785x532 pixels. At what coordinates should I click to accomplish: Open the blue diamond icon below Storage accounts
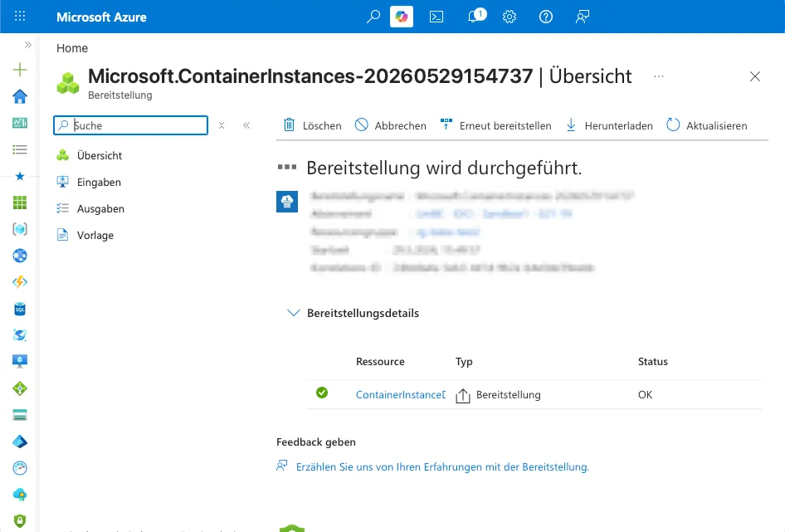[20, 442]
